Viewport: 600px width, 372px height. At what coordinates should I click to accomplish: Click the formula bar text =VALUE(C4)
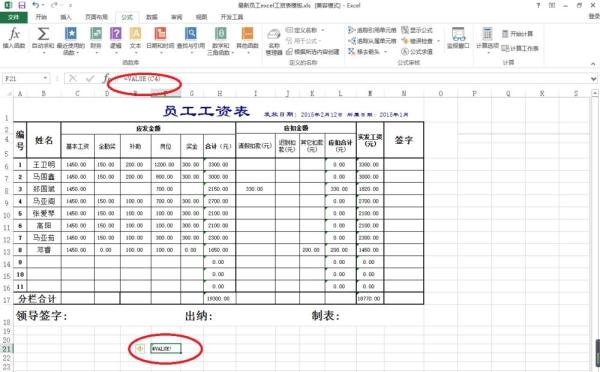point(142,78)
